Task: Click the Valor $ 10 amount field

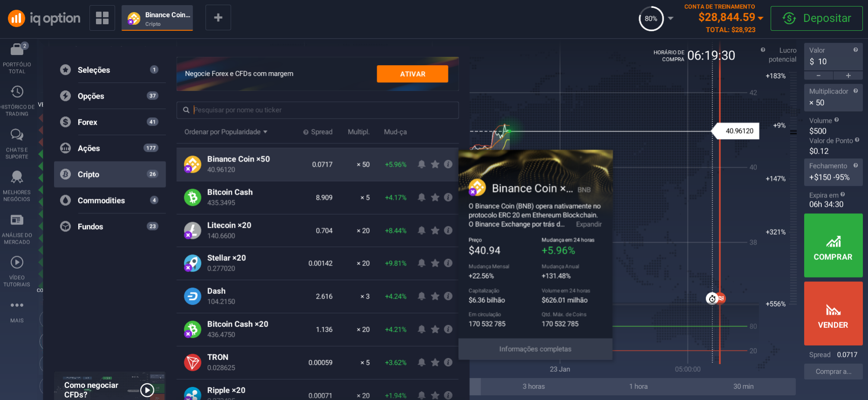Action: tap(833, 57)
